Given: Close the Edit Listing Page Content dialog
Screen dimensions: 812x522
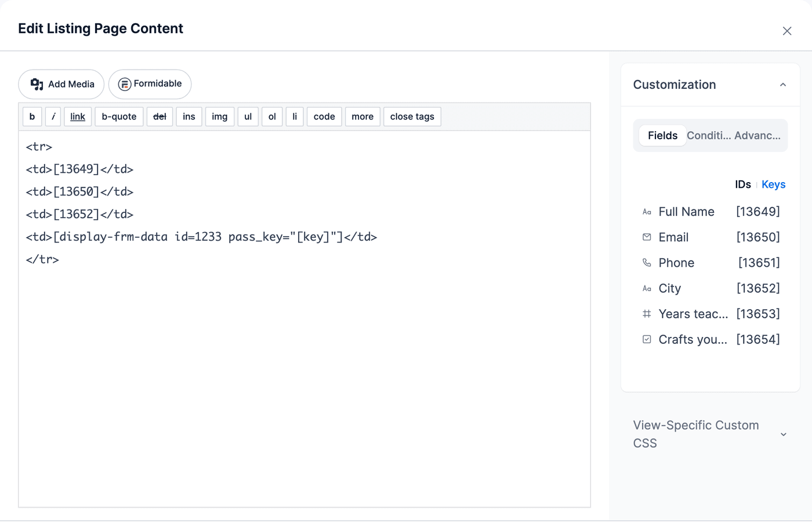Looking at the screenshot, I should (x=787, y=31).
